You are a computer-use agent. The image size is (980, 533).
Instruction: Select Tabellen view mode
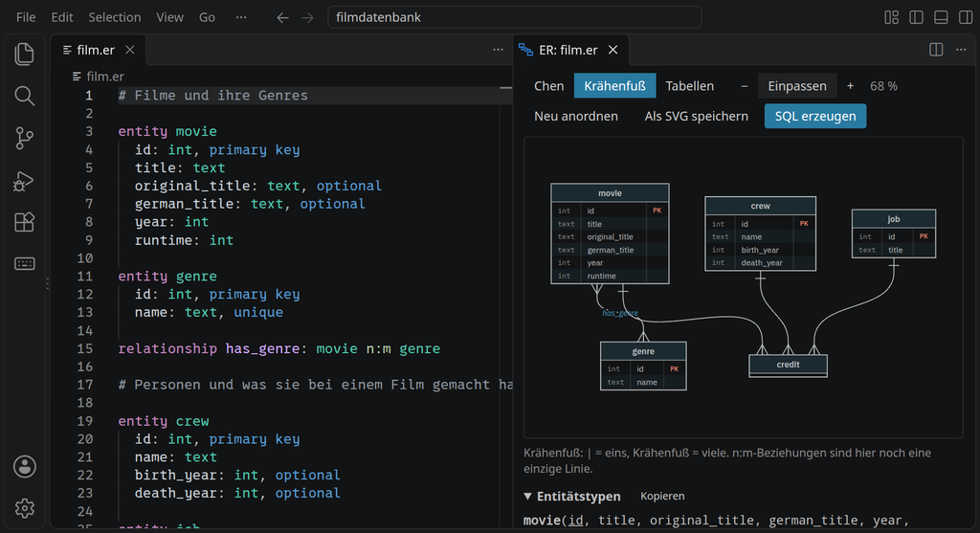point(689,86)
